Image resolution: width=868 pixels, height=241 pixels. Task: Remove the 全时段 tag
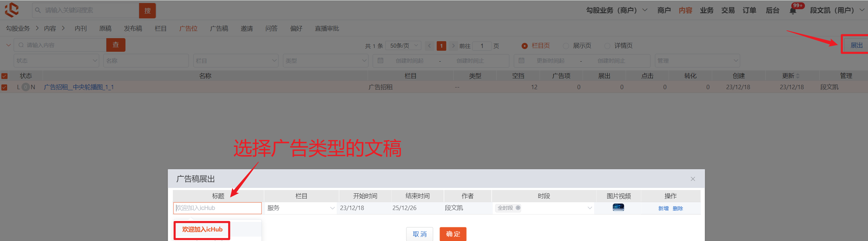point(518,208)
